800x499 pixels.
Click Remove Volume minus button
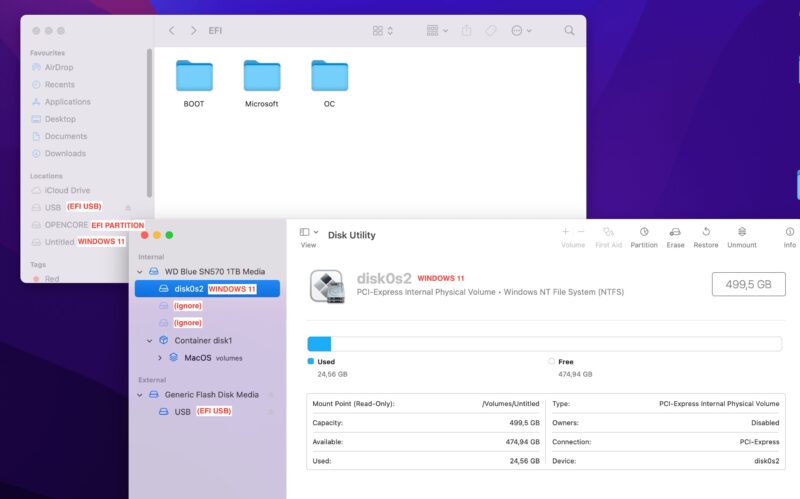pyautogui.click(x=581, y=232)
